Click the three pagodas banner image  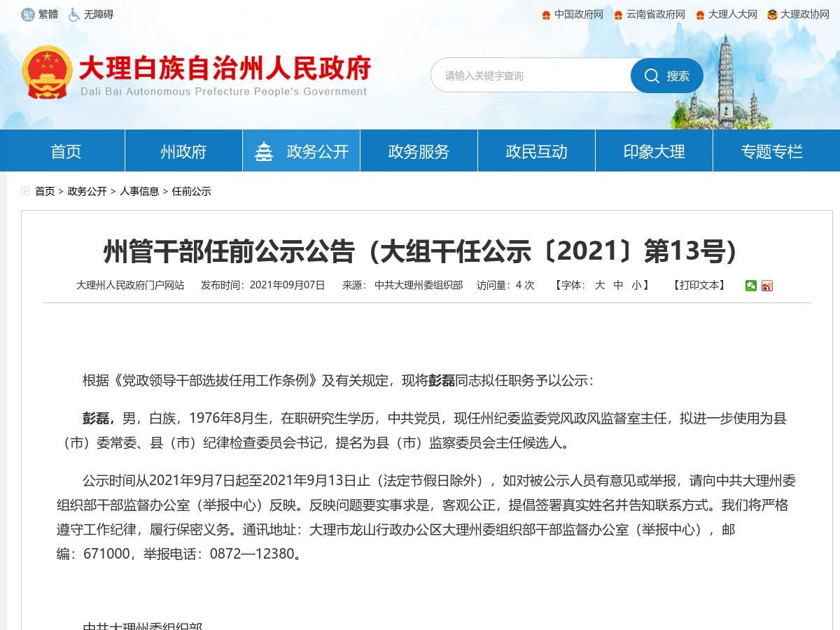tap(724, 80)
